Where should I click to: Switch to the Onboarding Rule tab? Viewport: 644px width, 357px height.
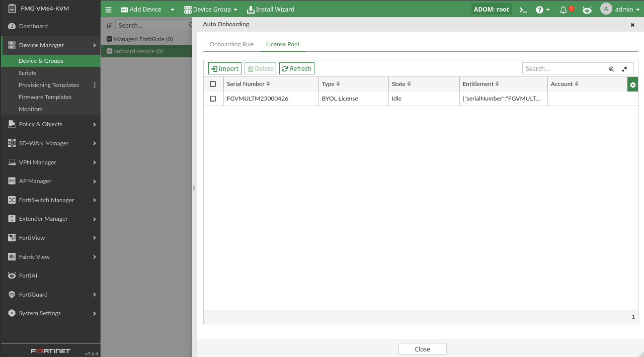231,44
